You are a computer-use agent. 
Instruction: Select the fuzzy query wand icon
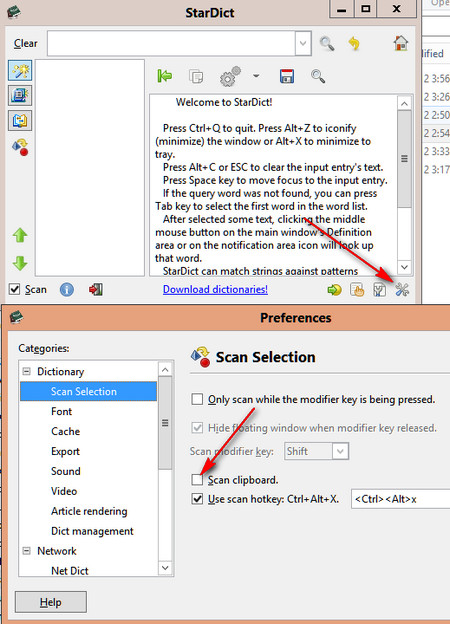20,71
